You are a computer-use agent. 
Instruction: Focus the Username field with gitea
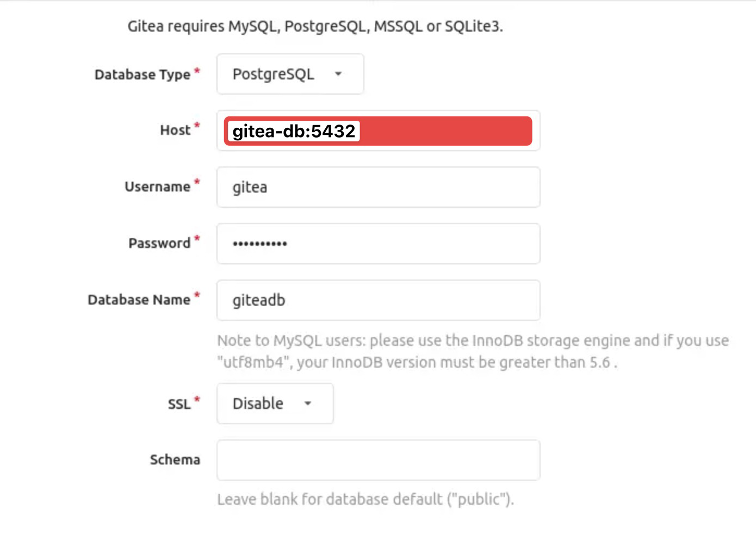point(378,187)
